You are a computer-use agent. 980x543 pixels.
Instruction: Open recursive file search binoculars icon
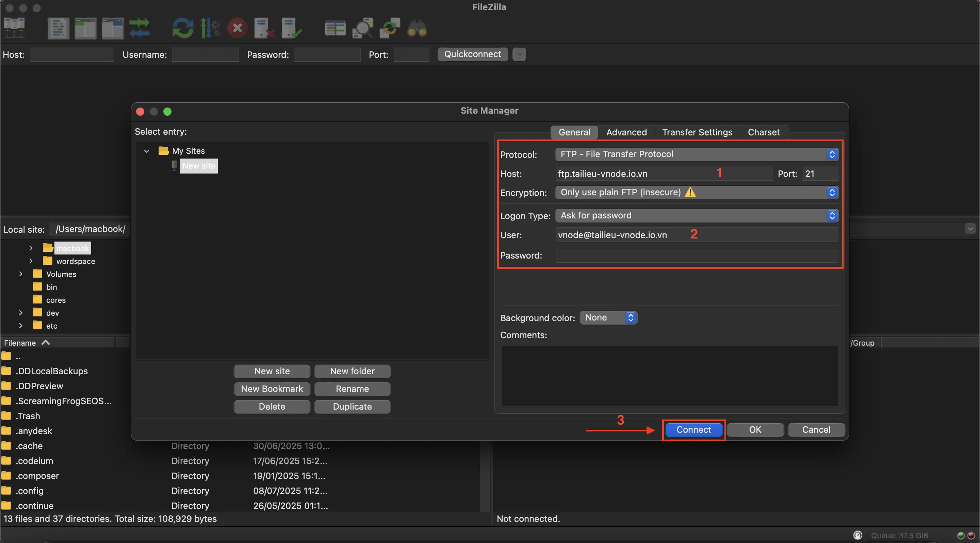417,28
